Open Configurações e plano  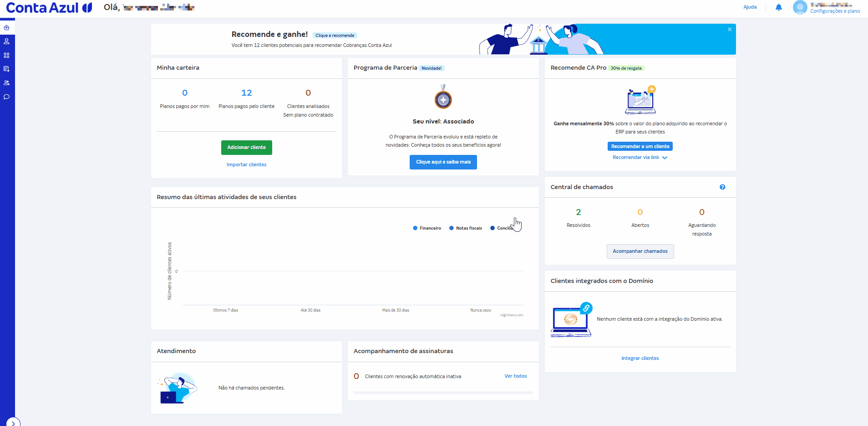coord(835,11)
